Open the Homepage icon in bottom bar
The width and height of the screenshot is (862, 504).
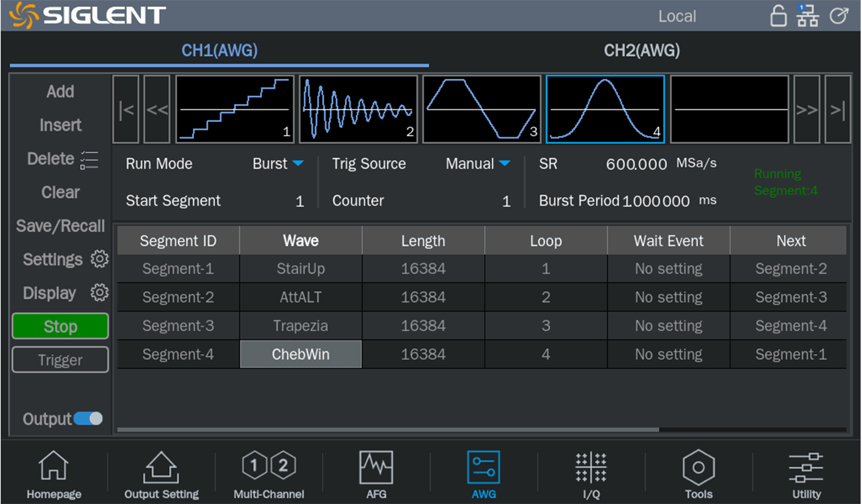[x=54, y=468]
